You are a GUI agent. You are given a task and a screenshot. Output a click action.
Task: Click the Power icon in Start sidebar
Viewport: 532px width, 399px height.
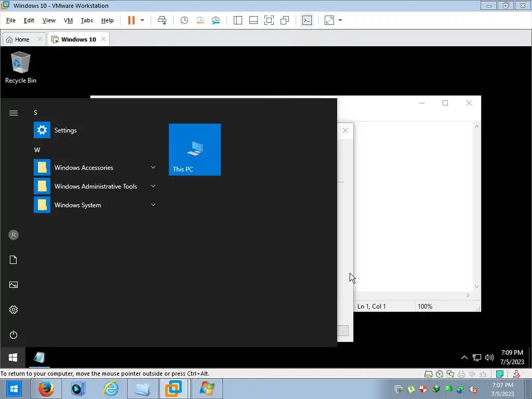pos(13,335)
